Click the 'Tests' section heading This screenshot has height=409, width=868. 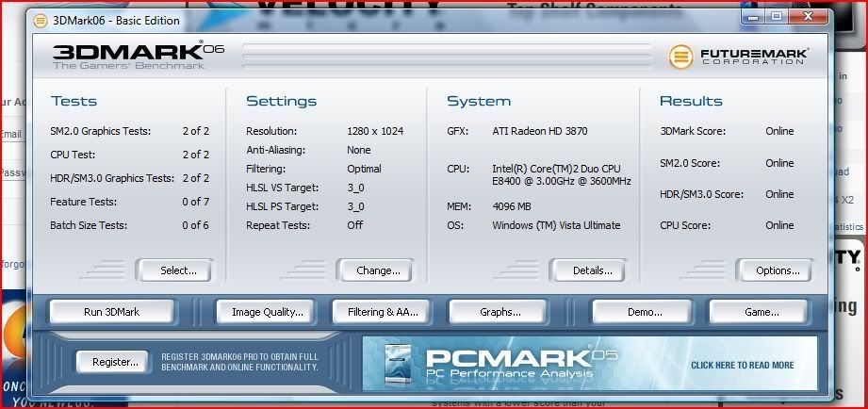74,101
